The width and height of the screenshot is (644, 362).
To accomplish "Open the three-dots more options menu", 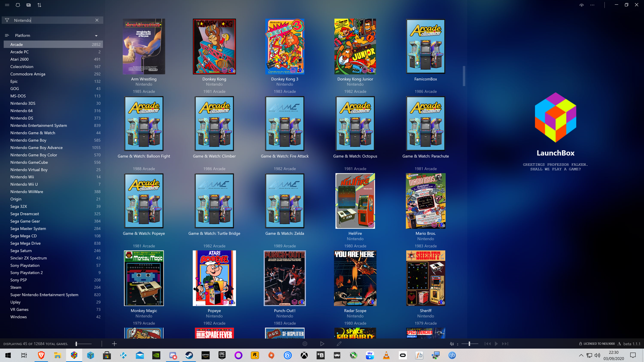I will click(x=592, y=5).
